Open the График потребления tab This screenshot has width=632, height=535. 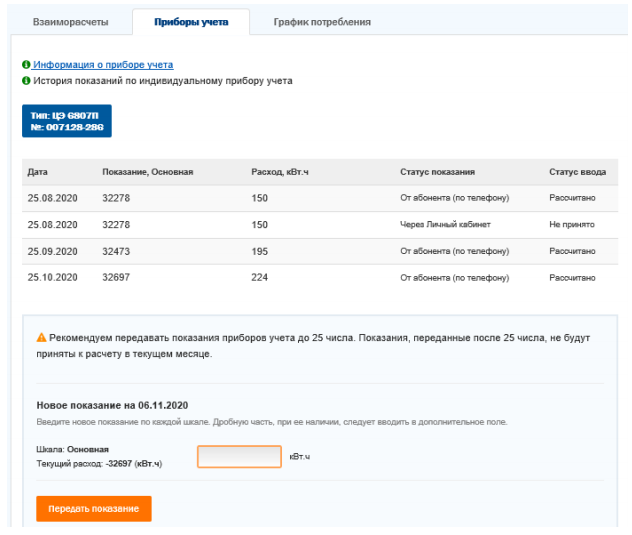(x=322, y=22)
